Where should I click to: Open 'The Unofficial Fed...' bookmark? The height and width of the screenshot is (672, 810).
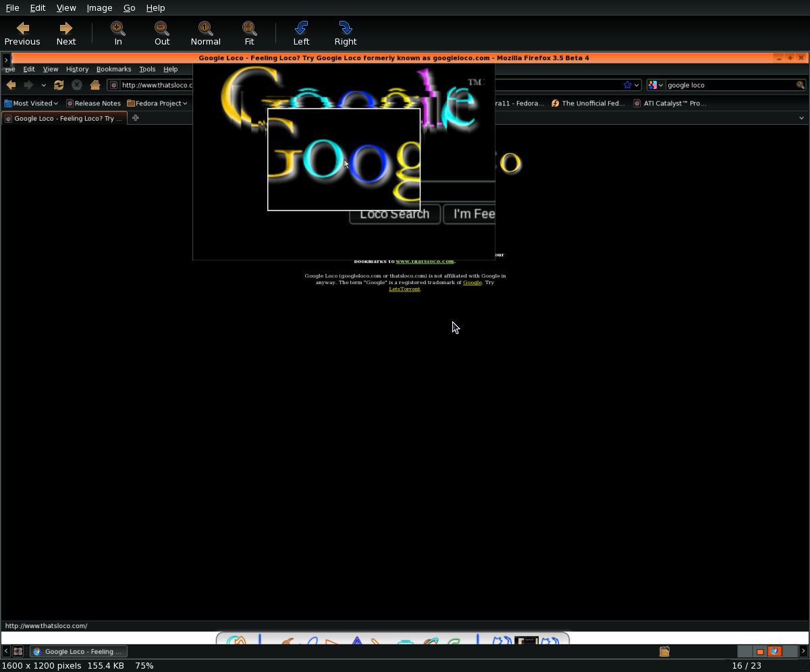pos(588,103)
